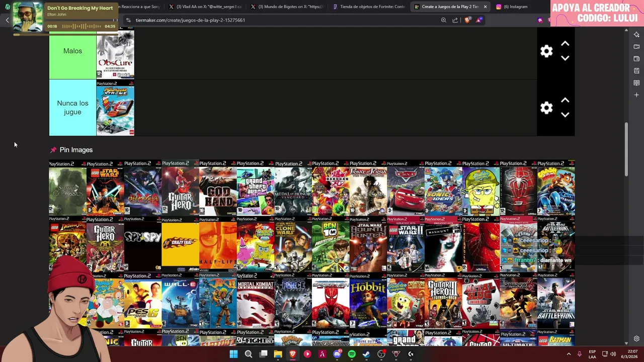Open Brave Talk video icon in sidebar
The width and height of the screenshot is (644, 362).
pos(636,46)
